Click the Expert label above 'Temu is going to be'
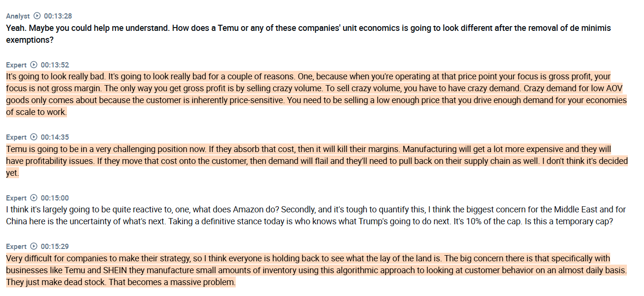Screen dimensions: 644x296 (16, 137)
